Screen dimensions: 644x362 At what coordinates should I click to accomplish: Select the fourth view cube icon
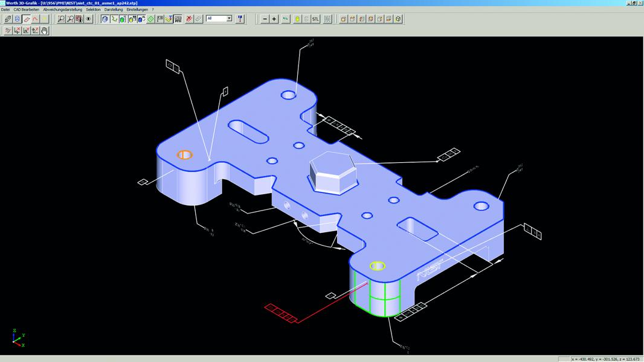tap(370, 19)
